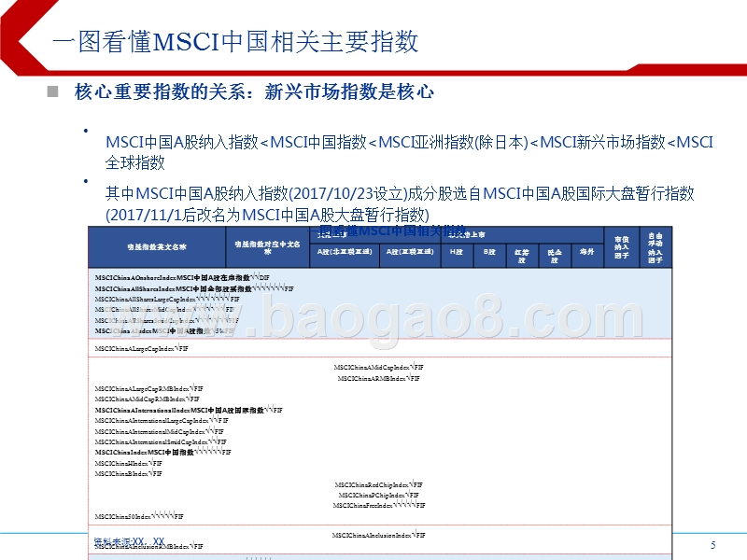Click the entry 'MSCIChinaFreeIndex'

pos(379,505)
